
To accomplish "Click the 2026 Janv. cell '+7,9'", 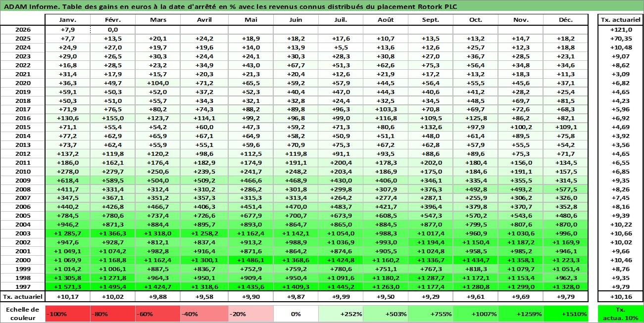I will 67,30.
